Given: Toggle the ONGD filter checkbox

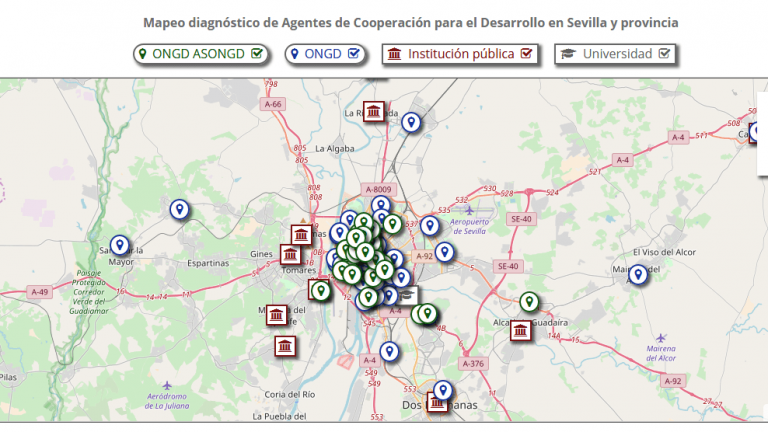Looking at the screenshot, I should pos(353,54).
